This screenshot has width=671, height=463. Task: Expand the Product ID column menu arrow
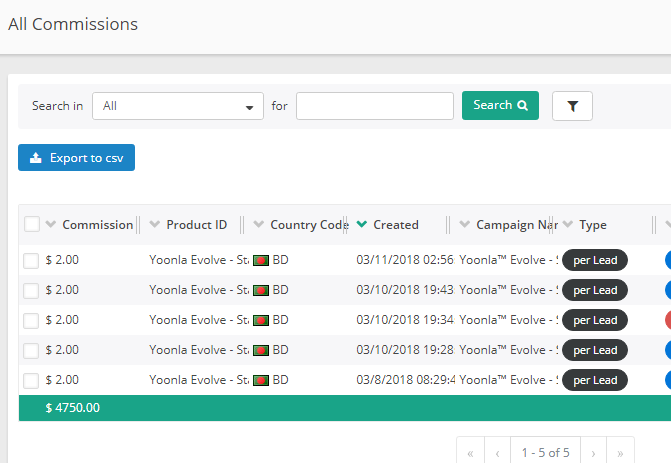coord(155,225)
